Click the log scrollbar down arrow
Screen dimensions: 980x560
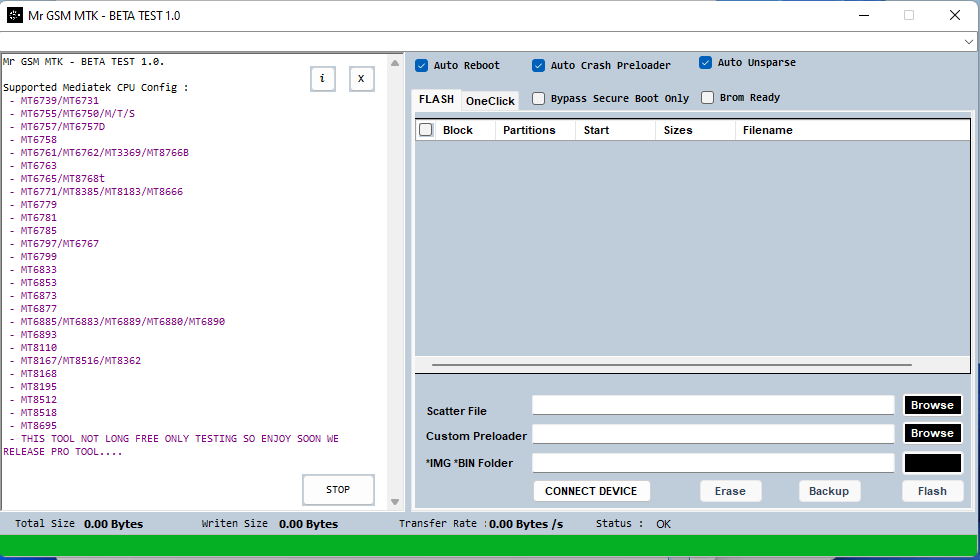394,501
